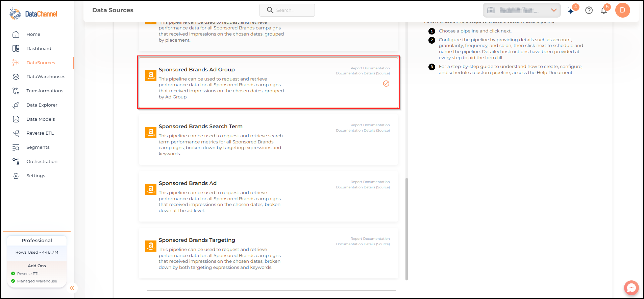This screenshot has width=644, height=299.
Task: Click the Data Explorer icon
Action: [16, 105]
